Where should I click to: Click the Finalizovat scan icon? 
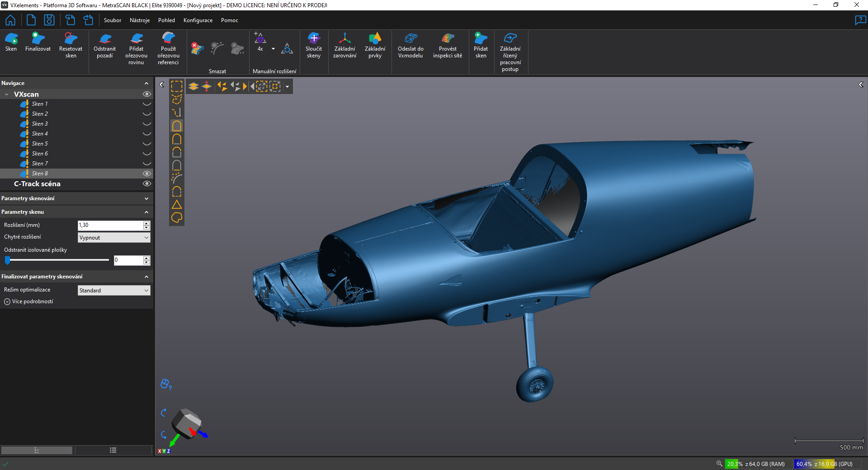pos(38,39)
